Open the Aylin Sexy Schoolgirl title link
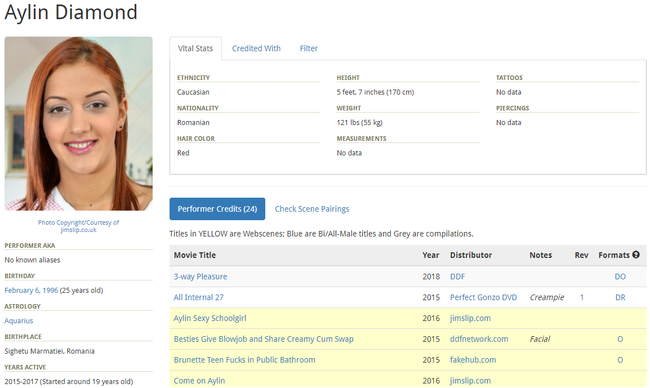The height and width of the screenshot is (388, 650). click(x=210, y=318)
